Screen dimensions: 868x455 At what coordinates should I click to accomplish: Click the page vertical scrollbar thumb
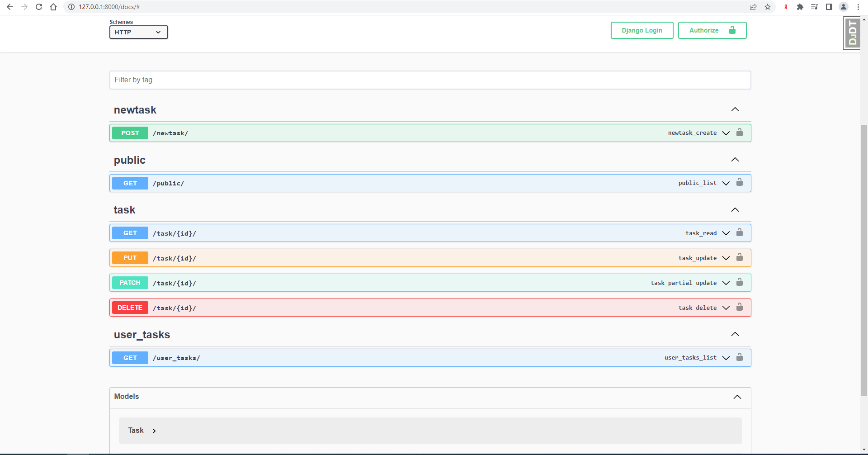pyautogui.click(x=864, y=260)
